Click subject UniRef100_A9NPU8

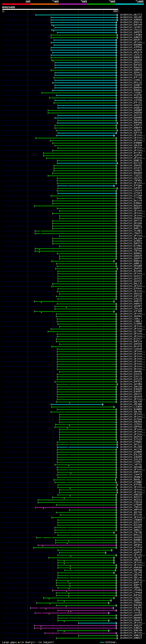click(131, 70)
